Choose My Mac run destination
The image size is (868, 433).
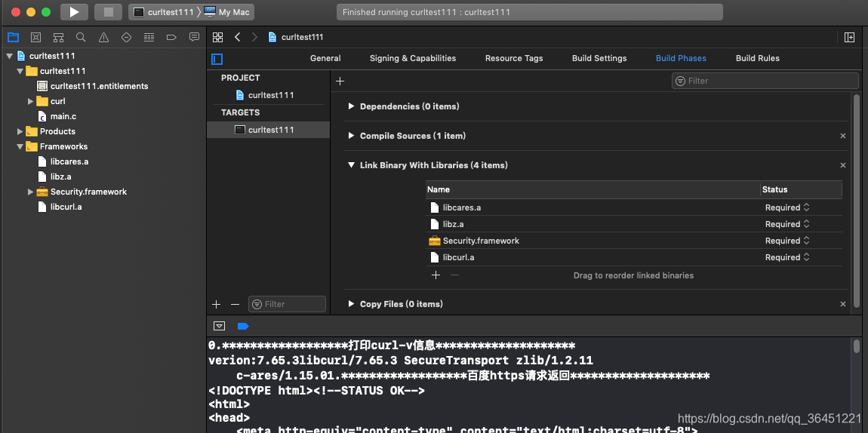[x=227, y=12]
